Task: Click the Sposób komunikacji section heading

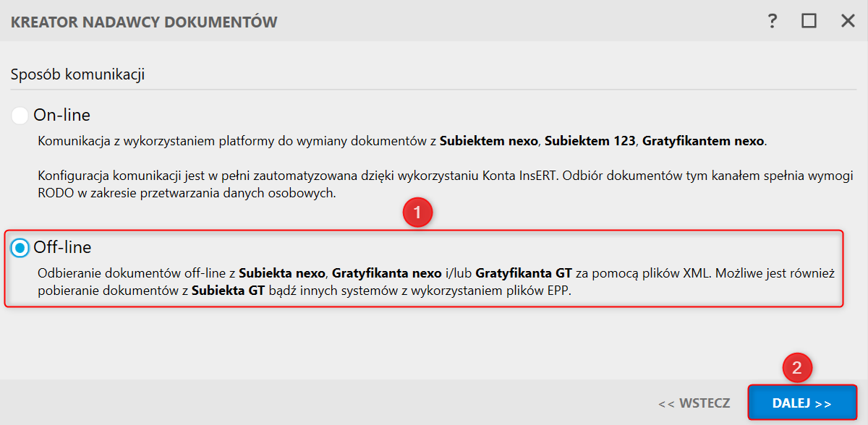Action: [77, 74]
